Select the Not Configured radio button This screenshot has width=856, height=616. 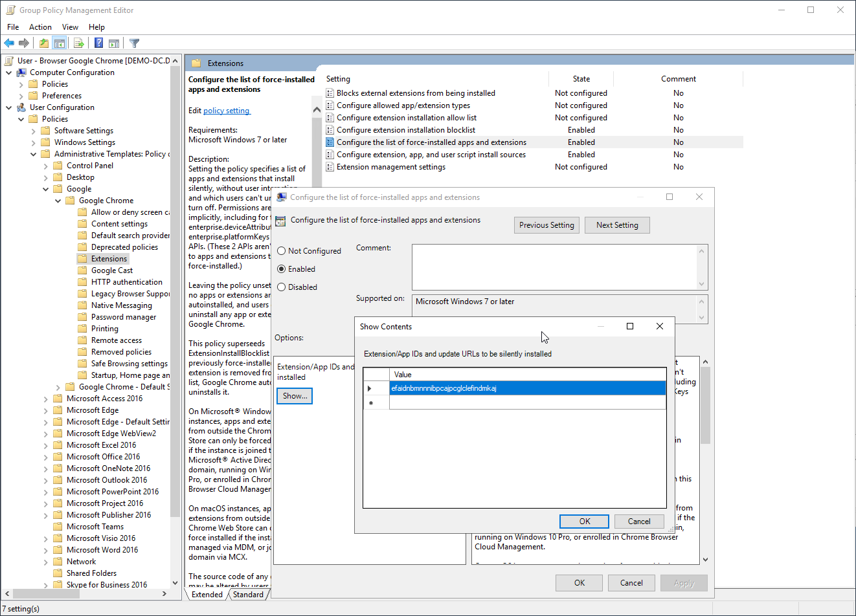click(282, 251)
